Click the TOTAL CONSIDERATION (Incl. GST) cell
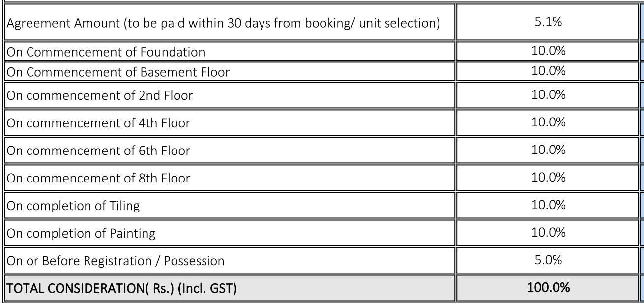 (120, 288)
